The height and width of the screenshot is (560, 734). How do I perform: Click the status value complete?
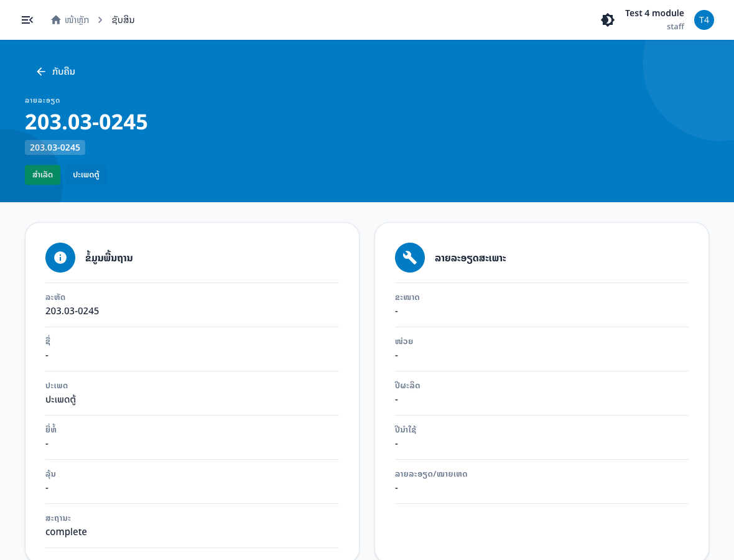point(66,532)
